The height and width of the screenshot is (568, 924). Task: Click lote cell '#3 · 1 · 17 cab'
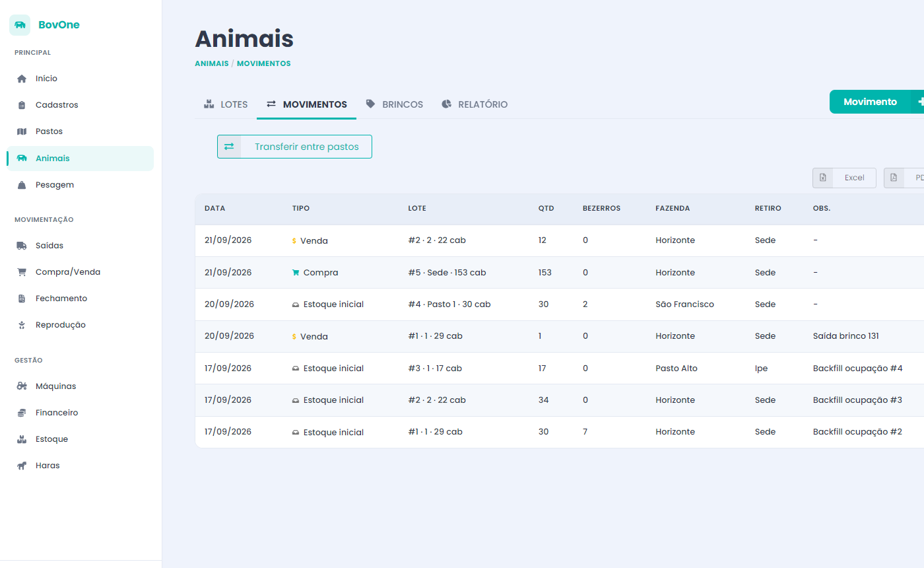point(435,369)
